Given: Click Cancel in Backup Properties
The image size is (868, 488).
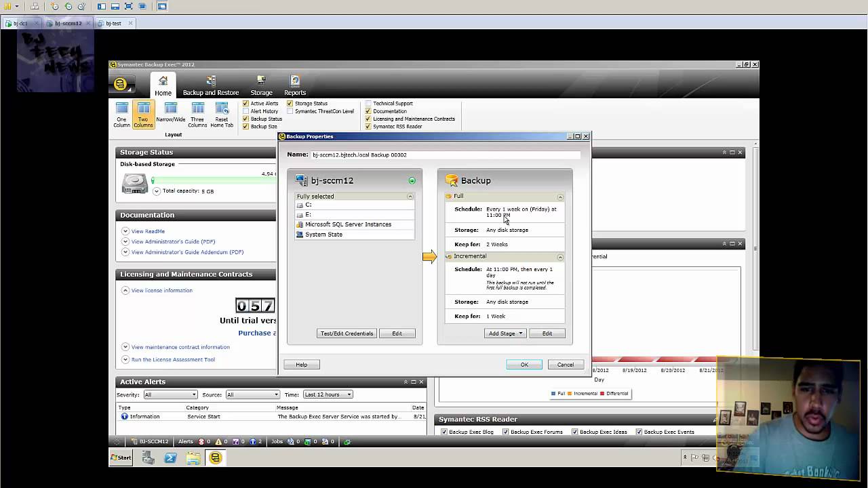Looking at the screenshot, I should coord(566,365).
